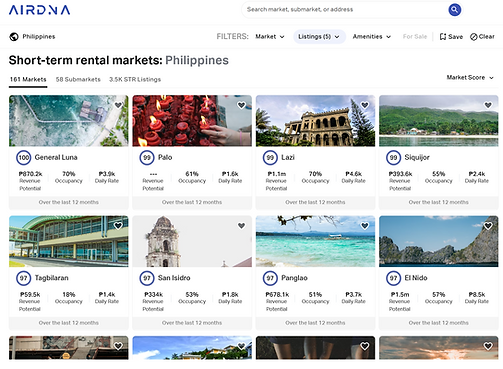The image size is (503, 369).
Task: Click the Clear filters icon
Action: (473, 37)
